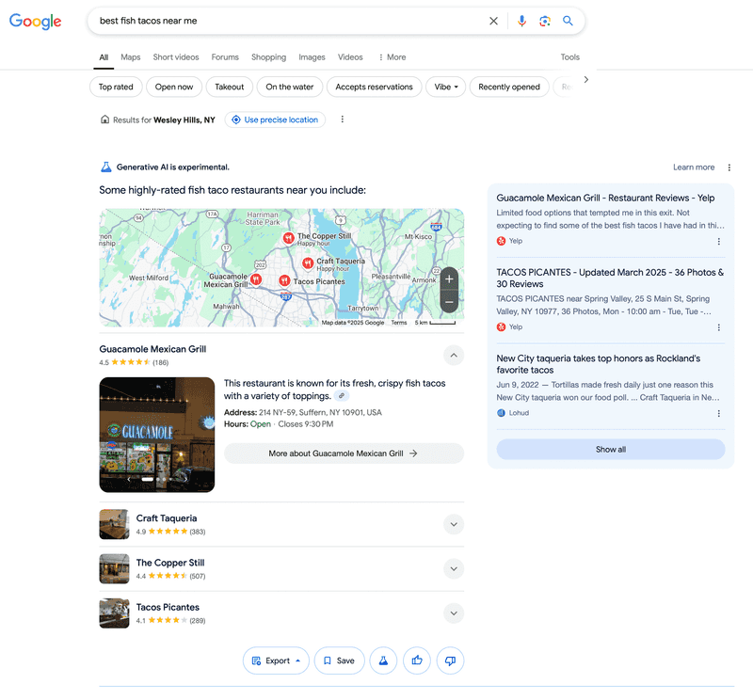753x700 pixels.
Task: Click the Google logo to return home
Action: coord(35,21)
